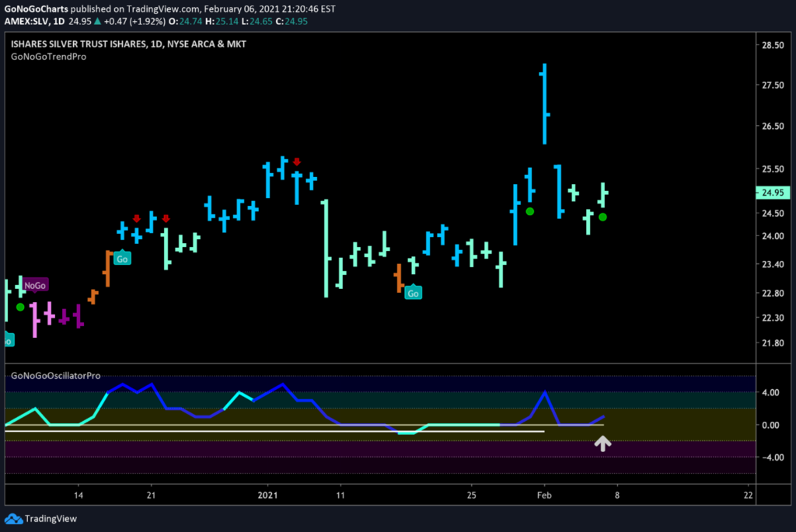Image resolution: width=796 pixels, height=532 pixels.
Task: Click the AMEX:SLV, 1D symbol label
Action: pyautogui.click(x=34, y=21)
